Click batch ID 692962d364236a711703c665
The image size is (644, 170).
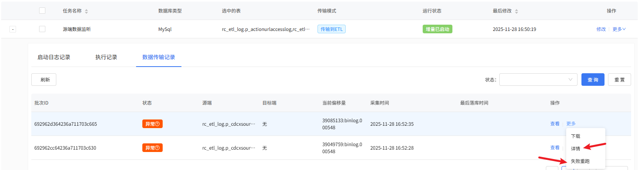pos(66,124)
